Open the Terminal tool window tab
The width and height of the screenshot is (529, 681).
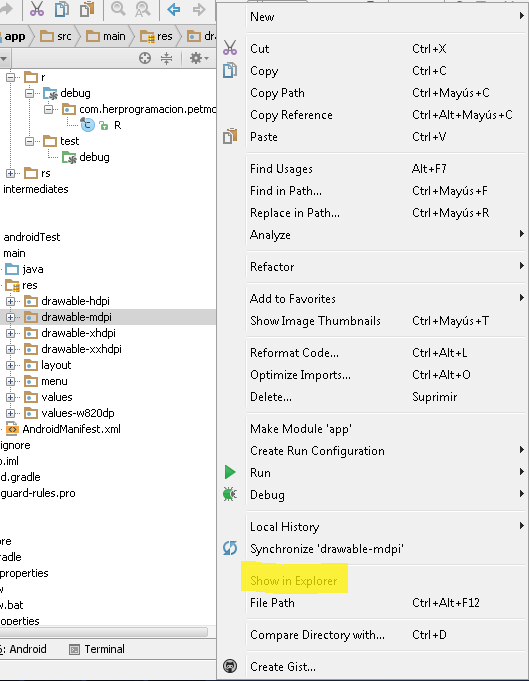tap(97, 649)
